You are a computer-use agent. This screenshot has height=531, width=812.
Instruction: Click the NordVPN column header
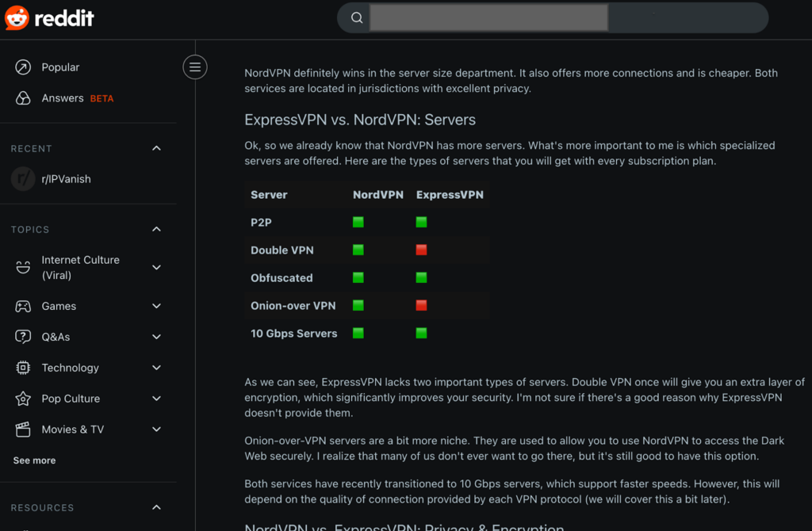378,195
